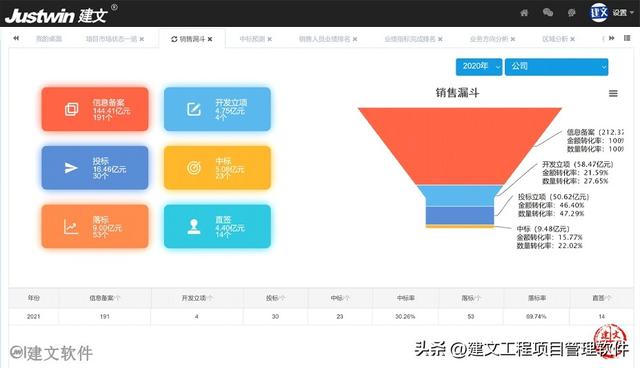
Task: Close the 区域分析 tab
Action: (x=572, y=39)
